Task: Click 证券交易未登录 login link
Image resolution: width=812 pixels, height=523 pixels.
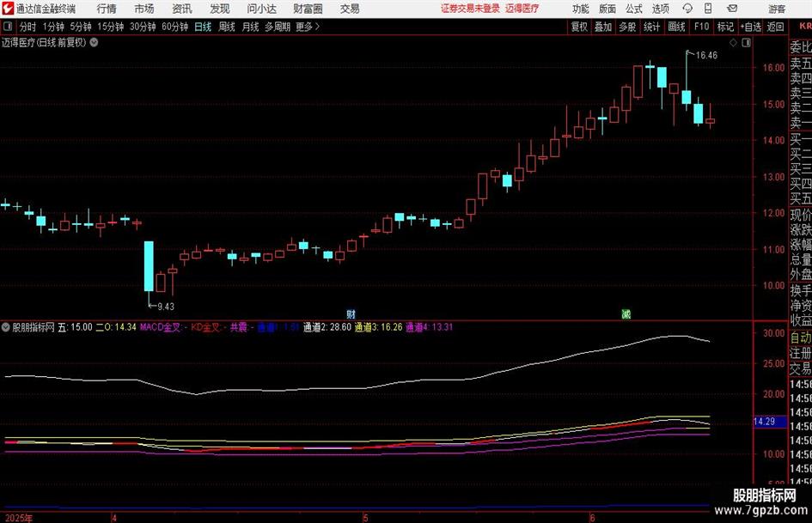Action: coord(470,9)
